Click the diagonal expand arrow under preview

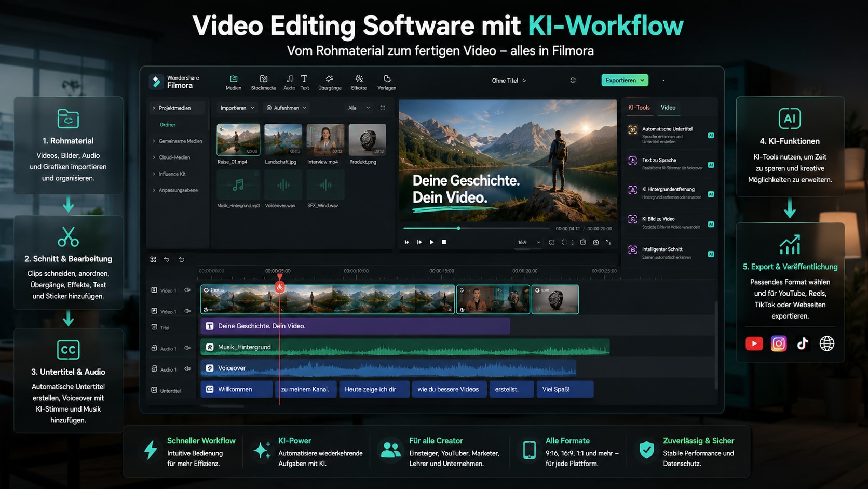(608, 242)
